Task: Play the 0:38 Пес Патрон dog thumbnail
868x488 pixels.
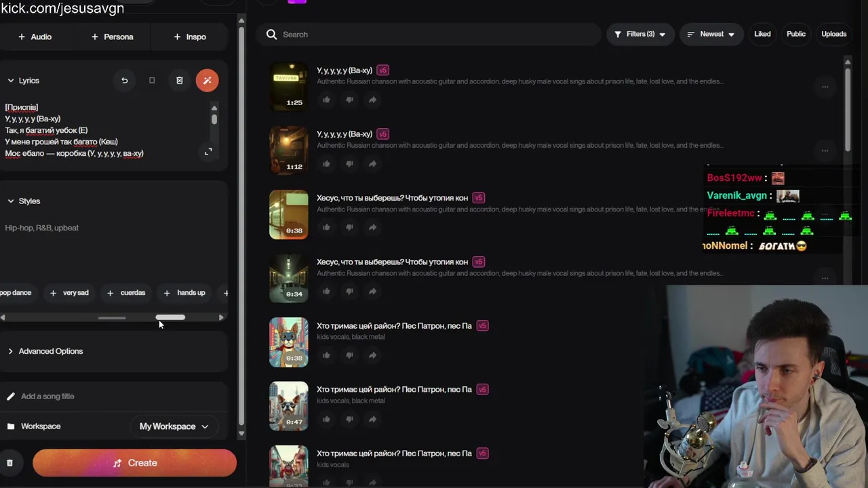Action: pyautogui.click(x=288, y=342)
